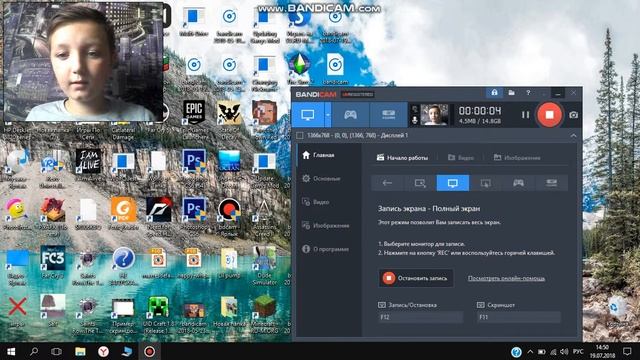This screenshot has height=360, width=640.
Task: Open the Посмотреть онлайн-помощь link
Action: tap(506, 278)
